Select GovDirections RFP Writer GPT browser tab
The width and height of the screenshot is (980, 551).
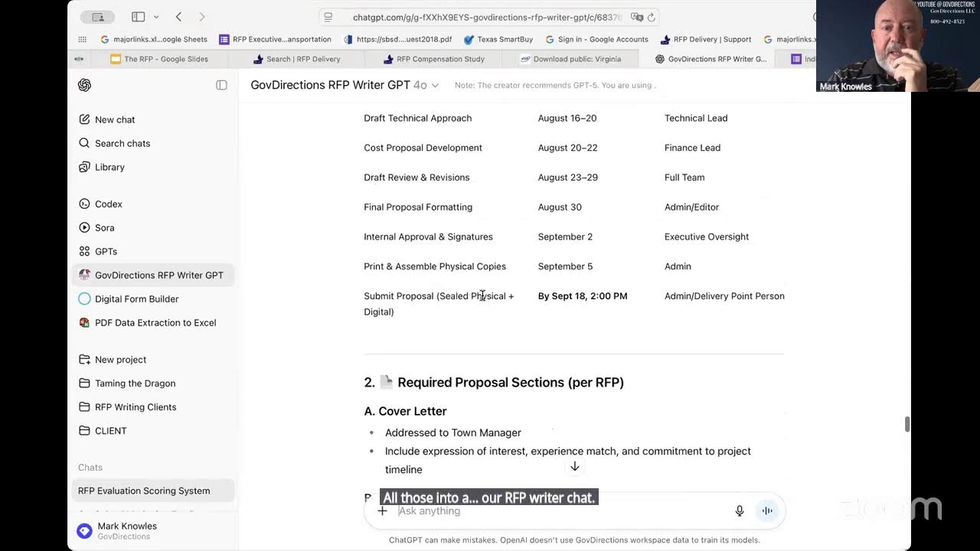click(710, 59)
